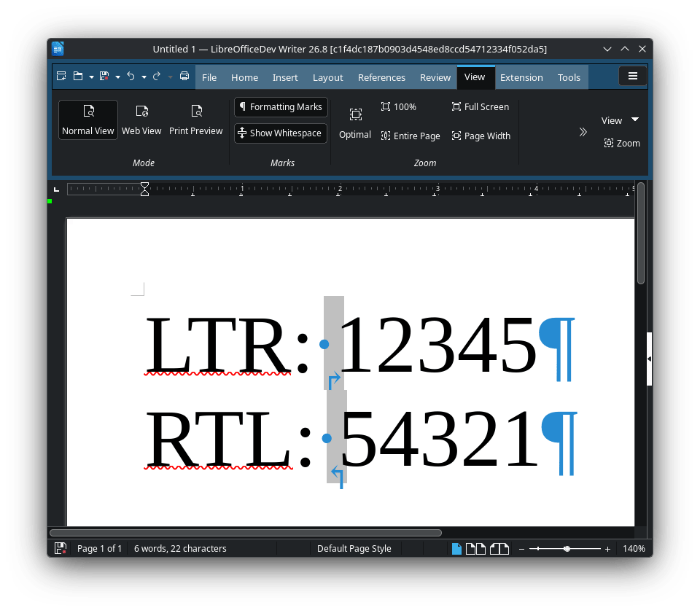Open the Save options dropdown arrow

click(118, 77)
